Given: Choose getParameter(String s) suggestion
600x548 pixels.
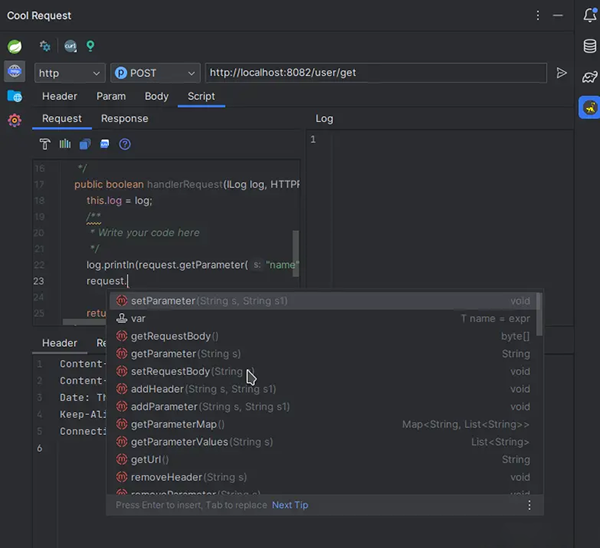Looking at the screenshot, I should pyautogui.click(x=323, y=354).
